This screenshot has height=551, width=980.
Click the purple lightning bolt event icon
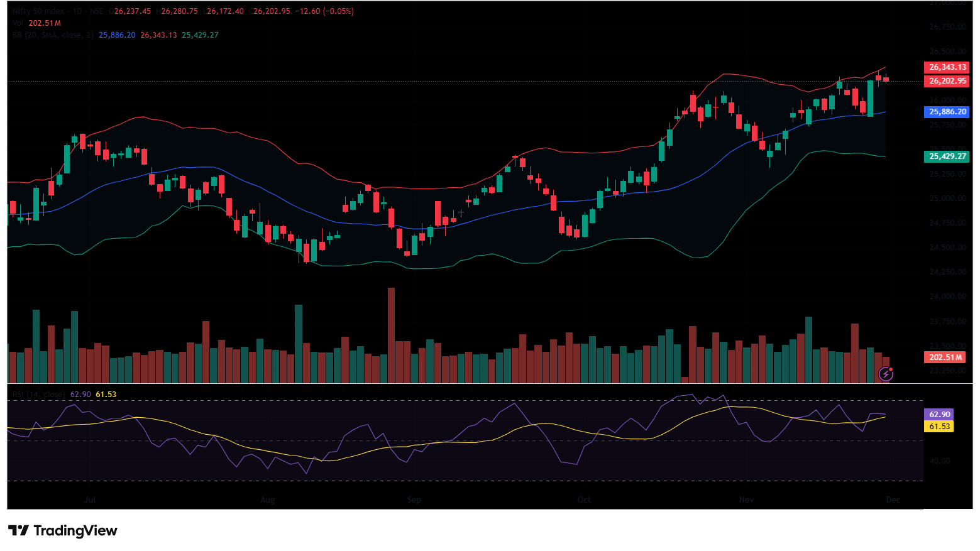tap(886, 374)
